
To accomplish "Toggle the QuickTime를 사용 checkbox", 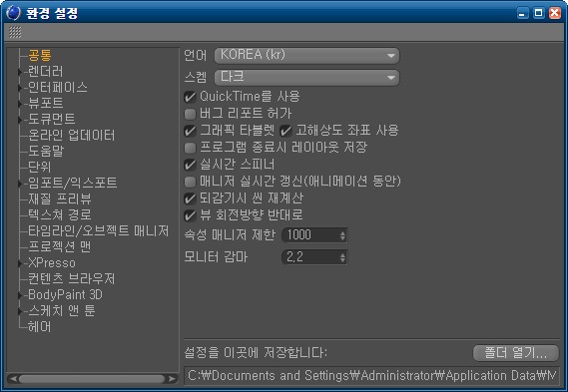I will point(190,97).
